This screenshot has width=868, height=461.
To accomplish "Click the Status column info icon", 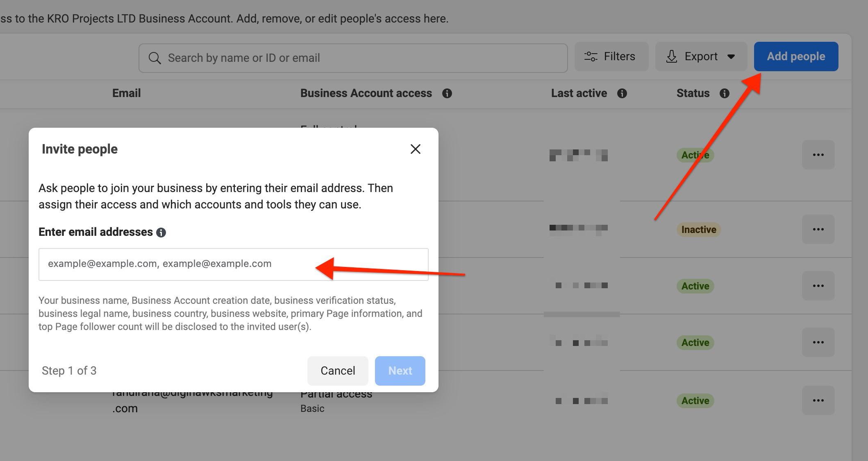I will 725,93.
